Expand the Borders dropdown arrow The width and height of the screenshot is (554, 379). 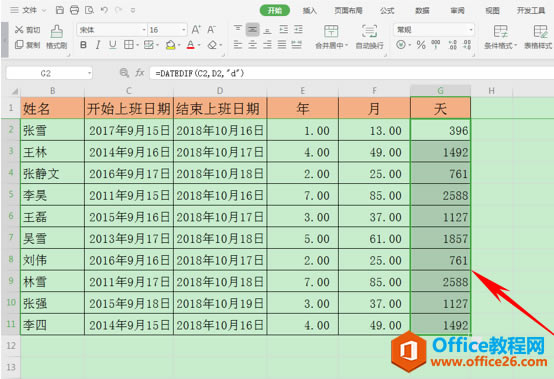[137, 45]
